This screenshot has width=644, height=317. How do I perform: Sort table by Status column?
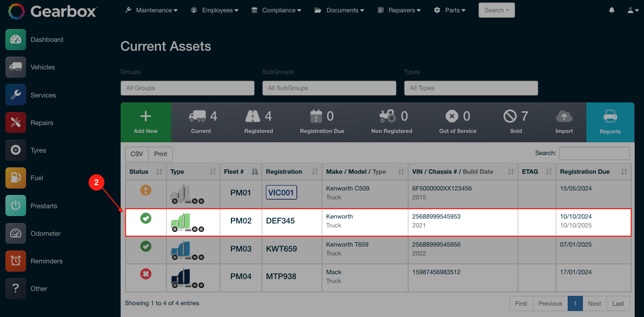tap(146, 172)
